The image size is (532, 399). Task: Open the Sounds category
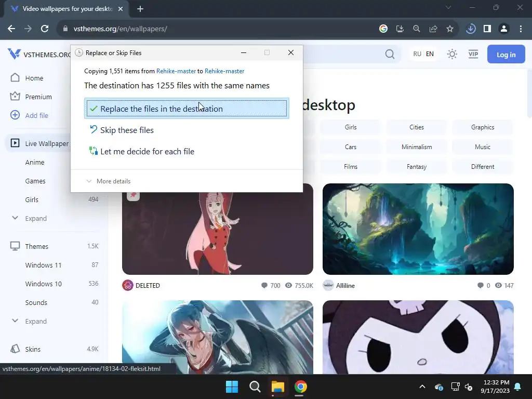(x=36, y=302)
